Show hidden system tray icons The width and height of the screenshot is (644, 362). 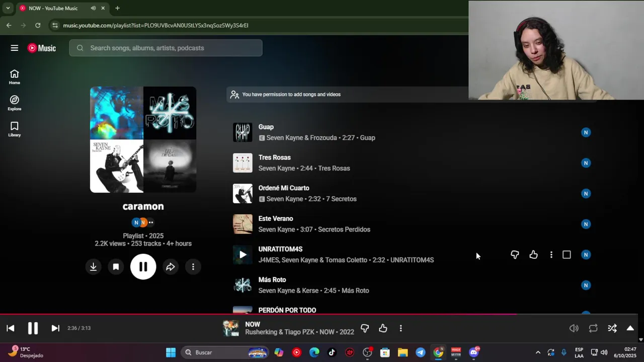coord(538,352)
